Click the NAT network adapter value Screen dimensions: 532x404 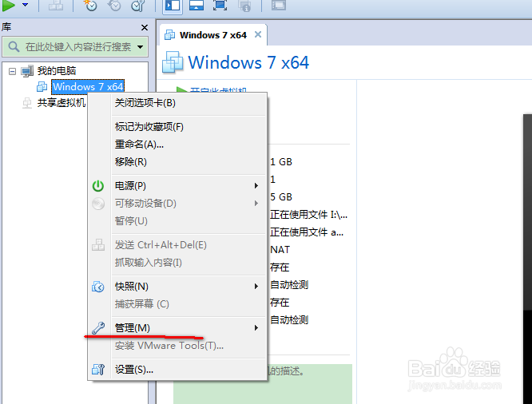coord(280,250)
